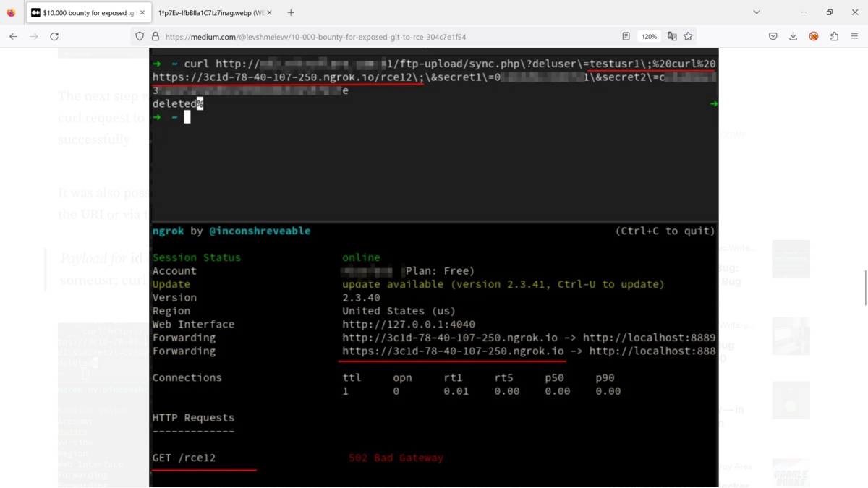Click the dimmed first sidebar article thumbnail
This screenshot has width=868, height=488.
pos(791,259)
